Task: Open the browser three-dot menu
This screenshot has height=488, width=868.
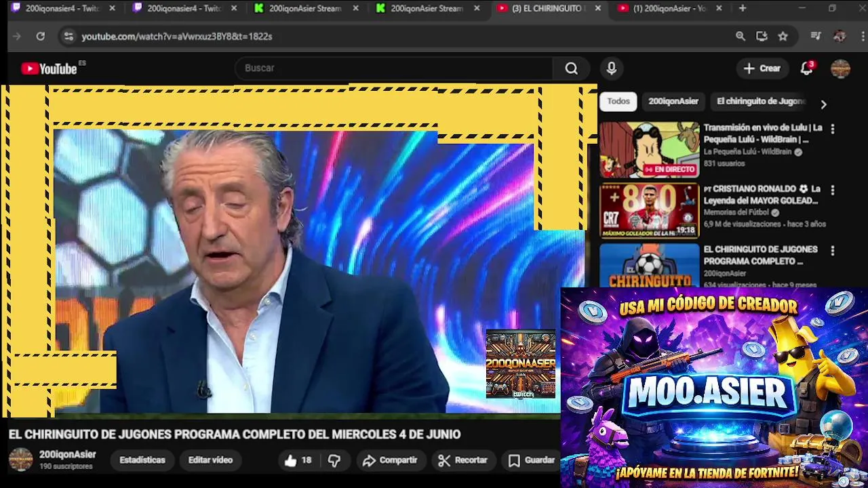Action: (x=863, y=37)
